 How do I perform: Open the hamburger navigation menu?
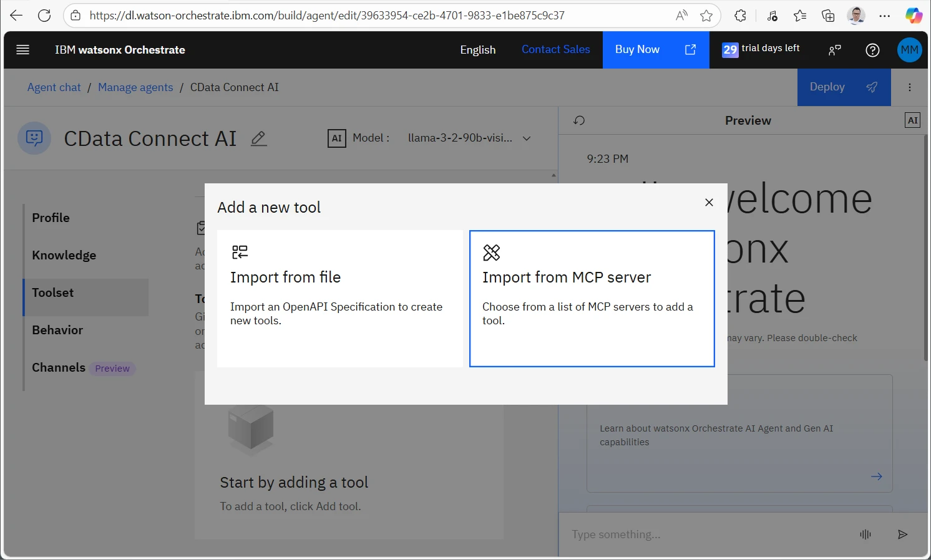pos(23,50)
